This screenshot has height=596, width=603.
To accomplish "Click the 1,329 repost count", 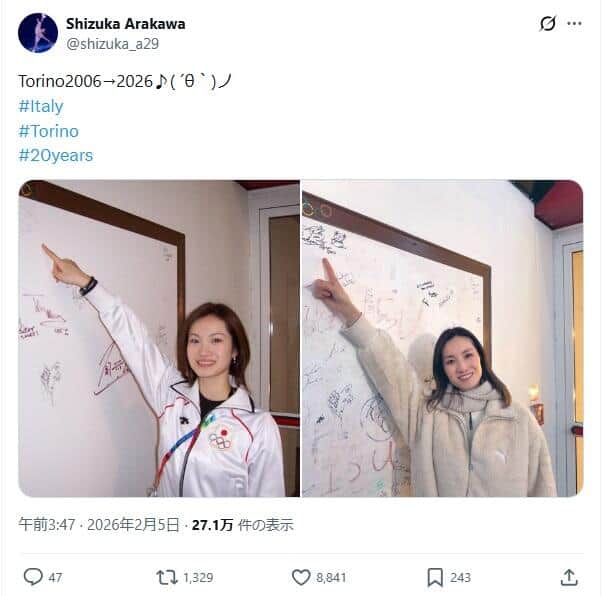I will coord(198,578).
